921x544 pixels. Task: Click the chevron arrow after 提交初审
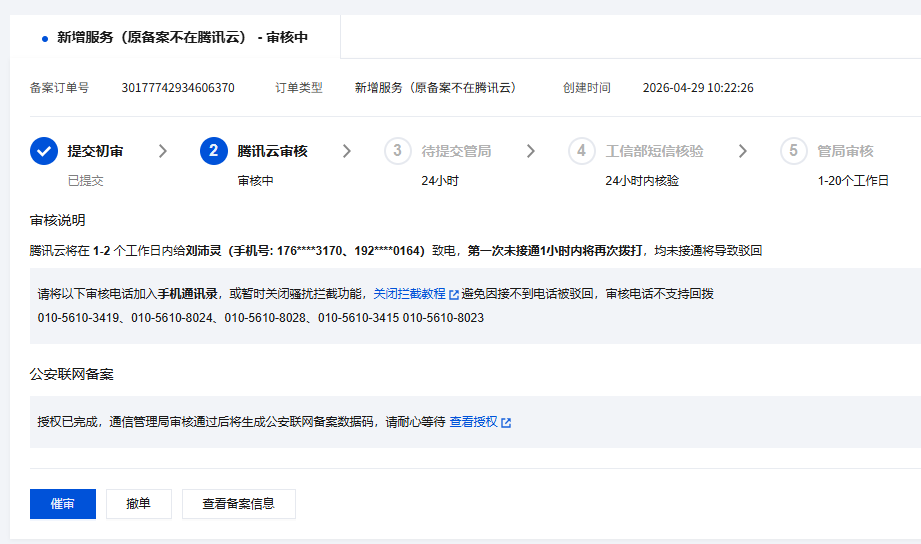[163, 151]
